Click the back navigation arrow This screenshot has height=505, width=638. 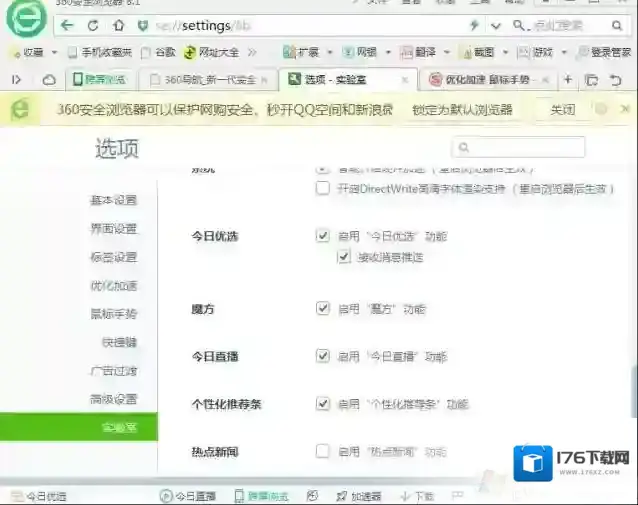pos(67,26)
